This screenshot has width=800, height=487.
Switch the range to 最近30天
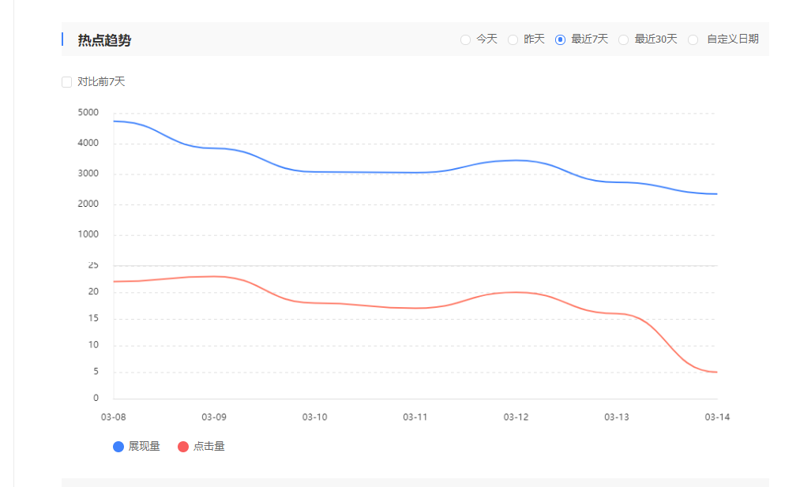coord(624,40)
